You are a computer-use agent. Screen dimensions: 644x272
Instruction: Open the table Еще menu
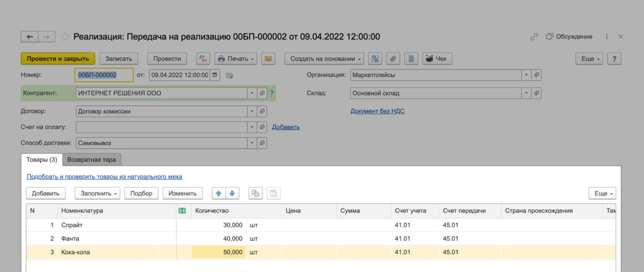(602, 193)
